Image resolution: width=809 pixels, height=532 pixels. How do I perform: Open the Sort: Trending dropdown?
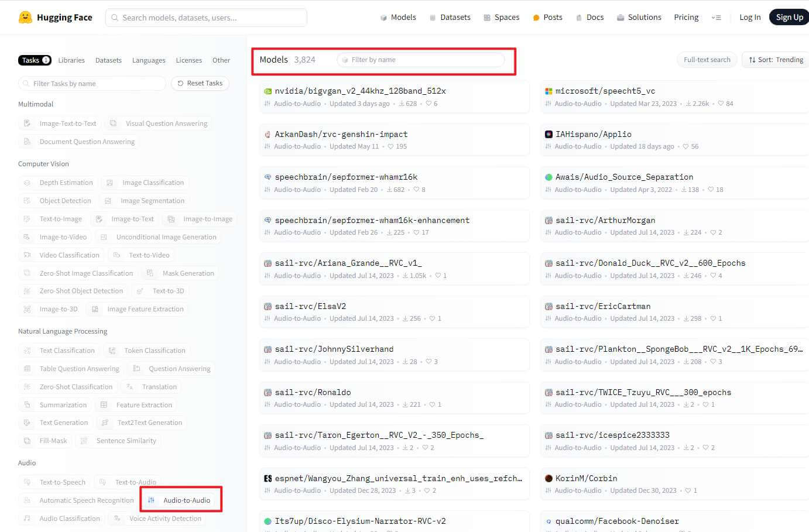click(775, 60)
